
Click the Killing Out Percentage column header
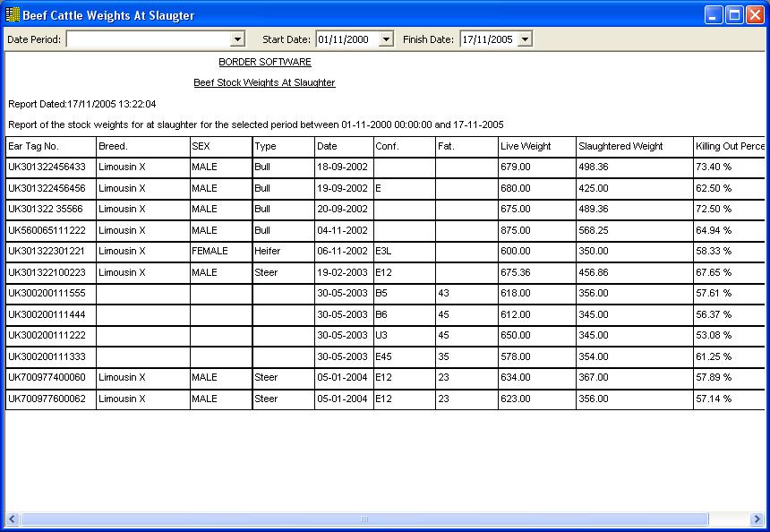(730, 146)
